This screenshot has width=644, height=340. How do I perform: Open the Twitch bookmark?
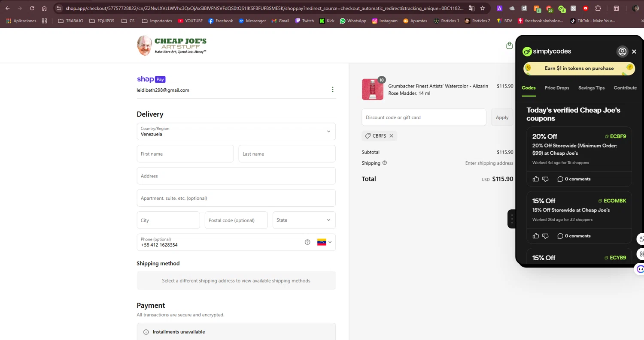[x=304, y=21]
